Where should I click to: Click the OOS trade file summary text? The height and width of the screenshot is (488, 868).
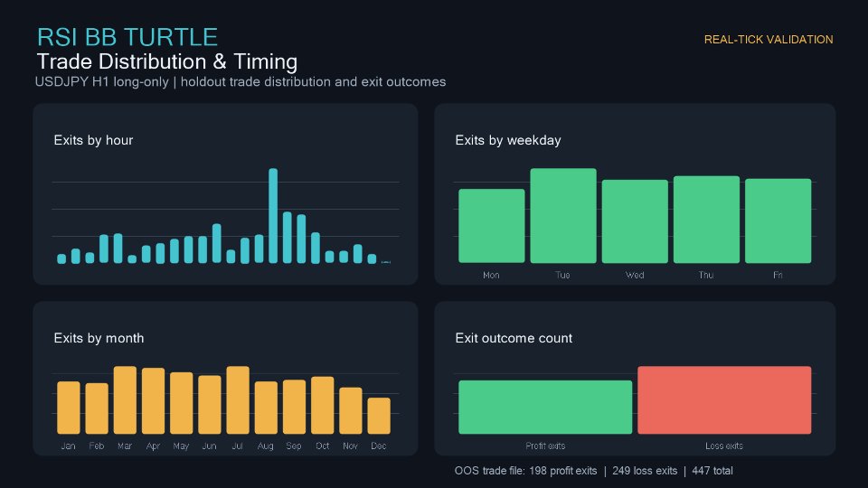pyautogui.click(x=593, y=471)
